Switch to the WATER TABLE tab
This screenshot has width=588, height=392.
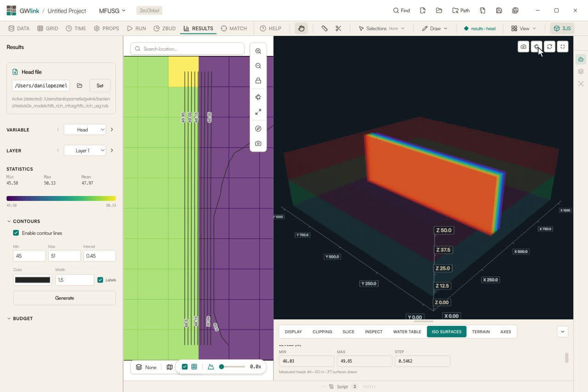point(407,332)
